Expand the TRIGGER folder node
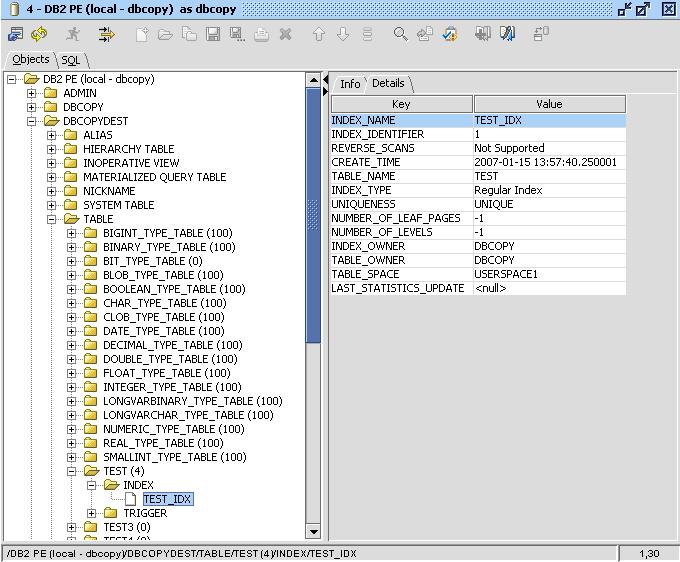This screenshot has width=680, height=562. click(92, 513)
